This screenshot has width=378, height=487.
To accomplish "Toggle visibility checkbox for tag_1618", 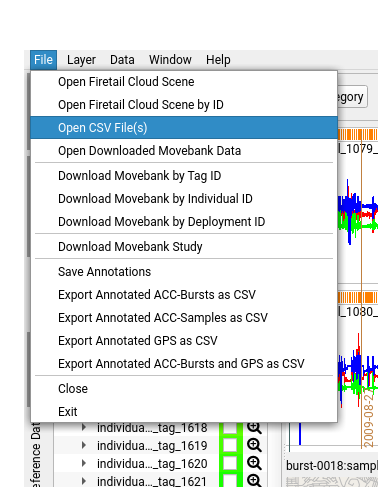I will point(230,428).
